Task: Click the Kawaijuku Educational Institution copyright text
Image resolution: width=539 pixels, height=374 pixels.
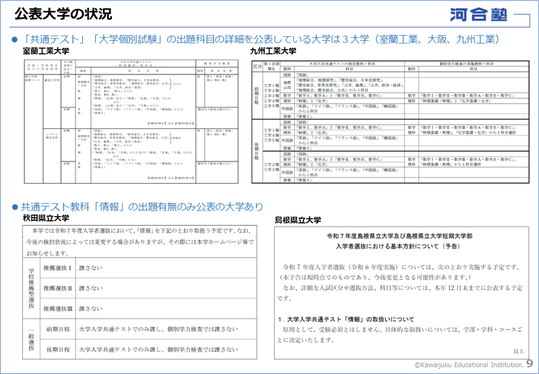Action: [x=469, y=365]
